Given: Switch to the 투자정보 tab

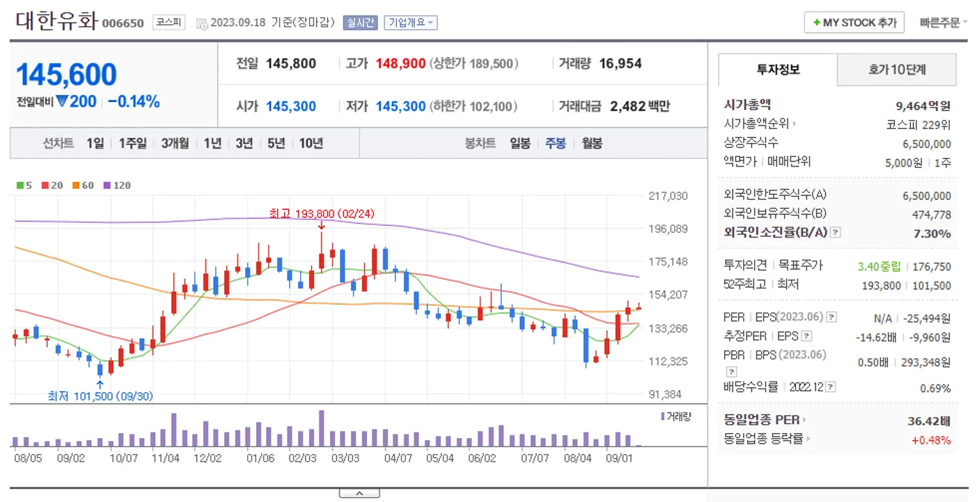Looking at the screenshot, I should pyautogui.click(x=778, y=70).
